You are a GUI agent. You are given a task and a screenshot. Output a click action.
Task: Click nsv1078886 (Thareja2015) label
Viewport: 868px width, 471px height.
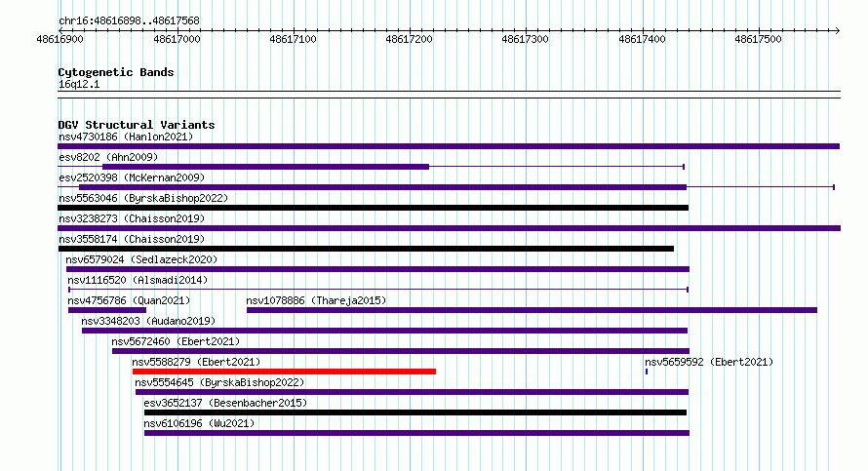pos(316,300)
